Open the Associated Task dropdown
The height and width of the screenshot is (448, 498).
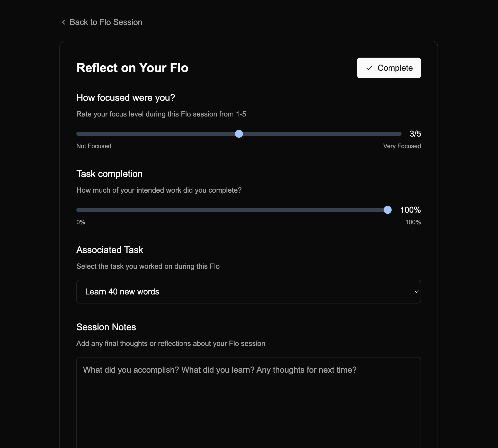[248, 292]
